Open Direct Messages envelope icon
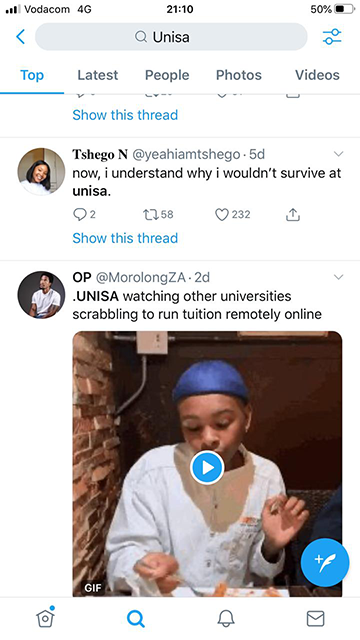Image resolution: width=360 pixels, height=640 pixels. click(x=316, y=618)
